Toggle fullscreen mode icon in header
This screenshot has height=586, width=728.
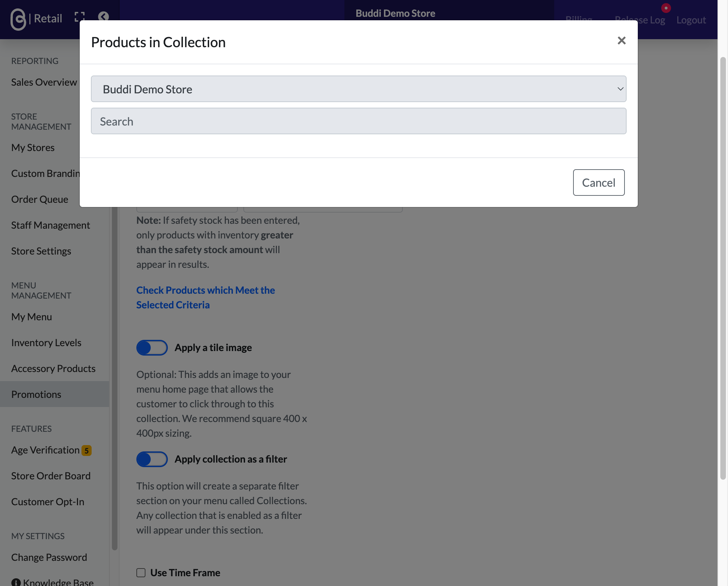[80, 17]
